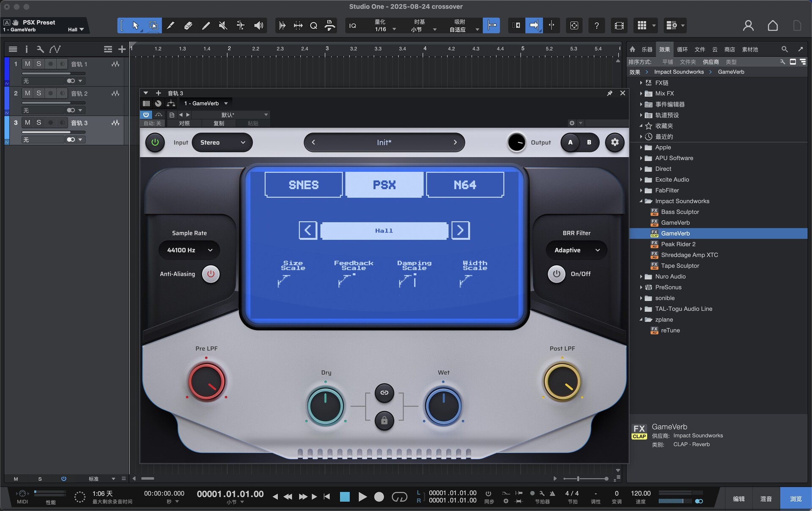Adjust the Post LPF yellow knob
This screenshot has height=511, width=812.
pos(562,381)
